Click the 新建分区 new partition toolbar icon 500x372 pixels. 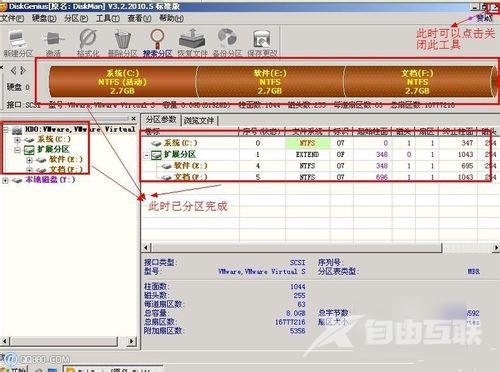coord(17,43)
